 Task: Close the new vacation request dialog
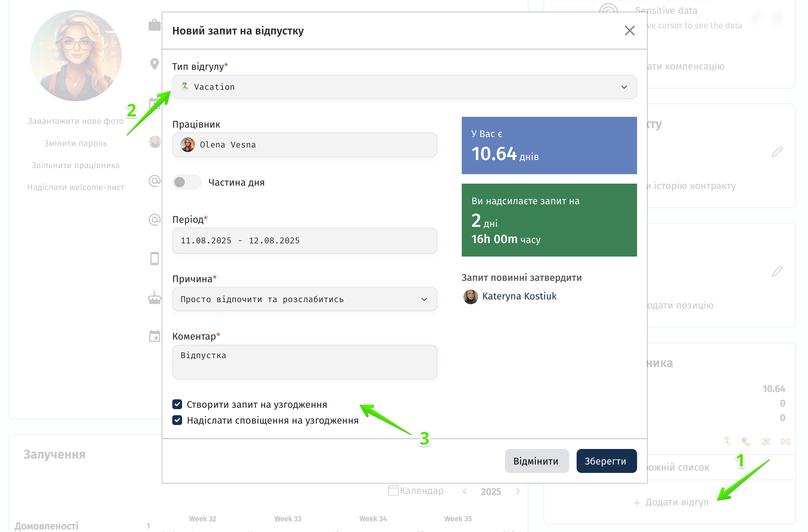coord(629,30)
